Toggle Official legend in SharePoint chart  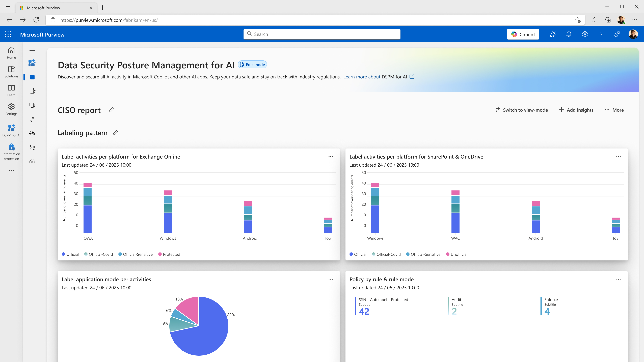tap(358, 254)
